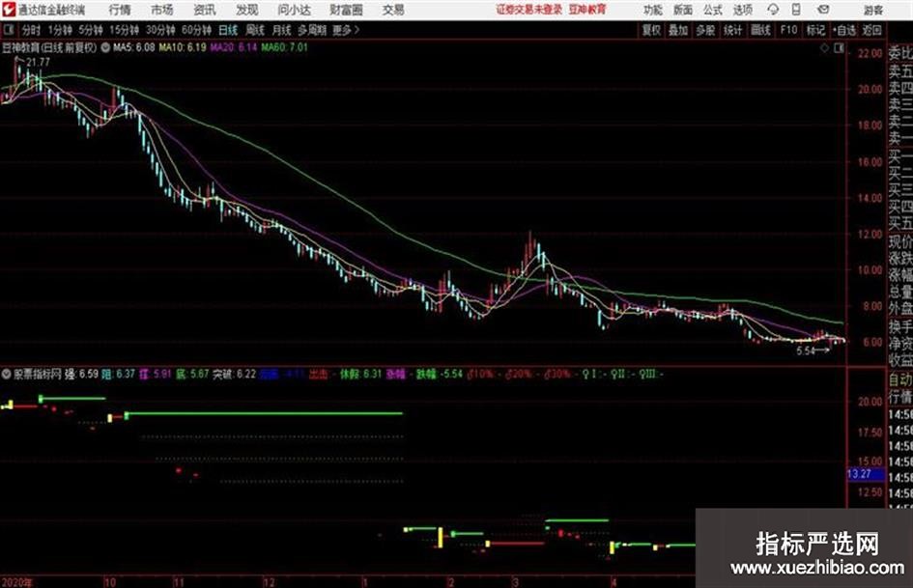Click the 休整: 6.31 indicator value

coord(360,374)
